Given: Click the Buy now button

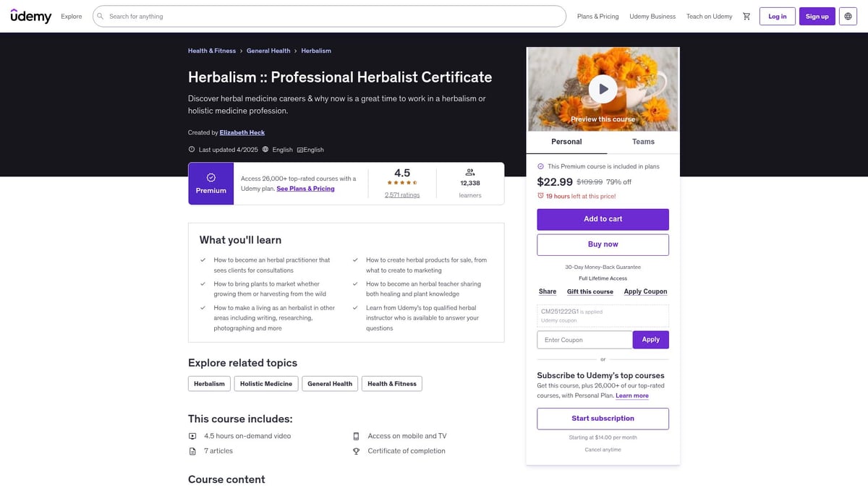Looking at the screenshot, I should (603, 244).
